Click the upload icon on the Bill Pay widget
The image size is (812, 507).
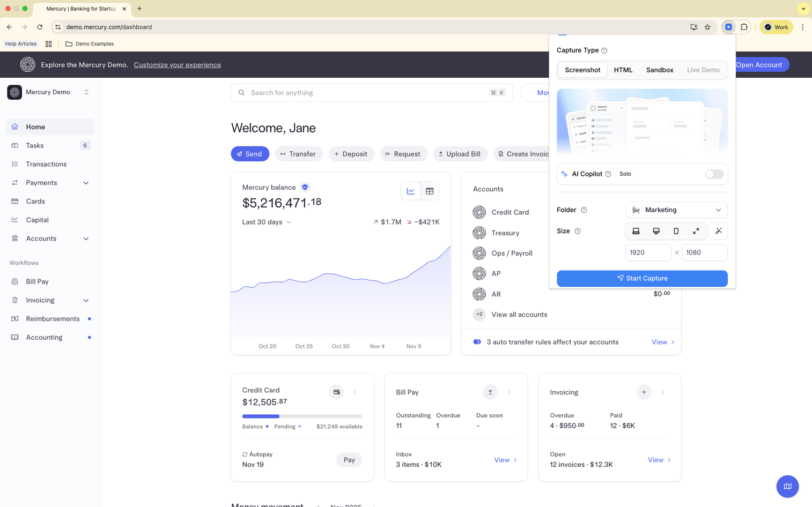coord(490,392)
